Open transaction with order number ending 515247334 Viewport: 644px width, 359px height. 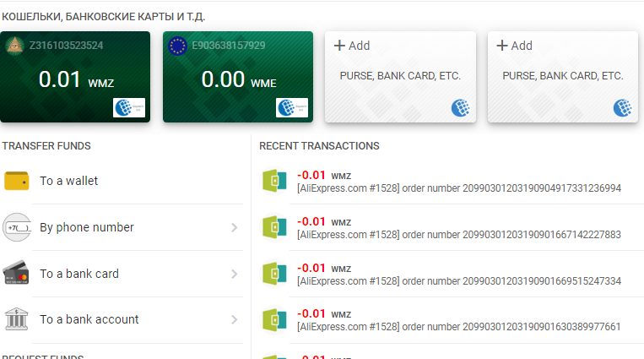click(x=451, y=275)
